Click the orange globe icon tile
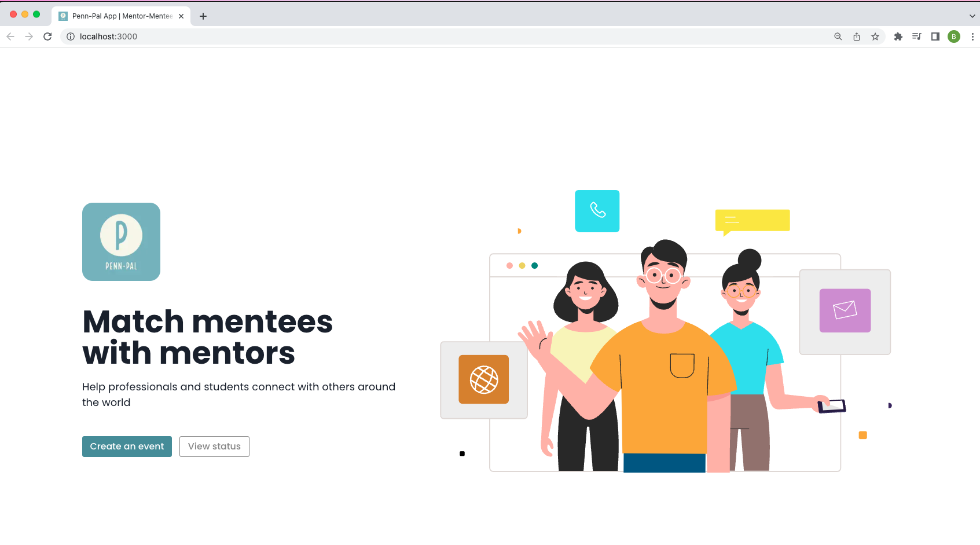The height and width of the screenshot is (545, 980). pyautogui.click(x=484, y=379)
